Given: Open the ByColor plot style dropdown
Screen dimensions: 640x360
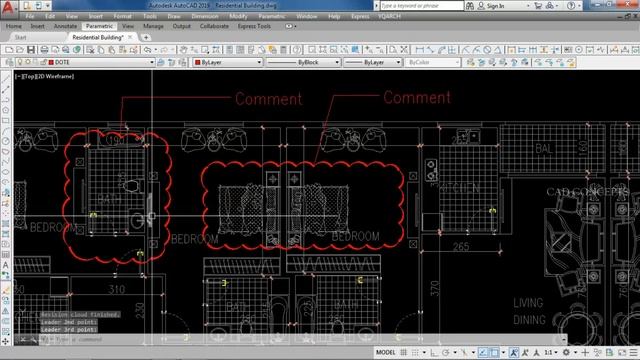Looking at the screenshot, I should 457,62.
